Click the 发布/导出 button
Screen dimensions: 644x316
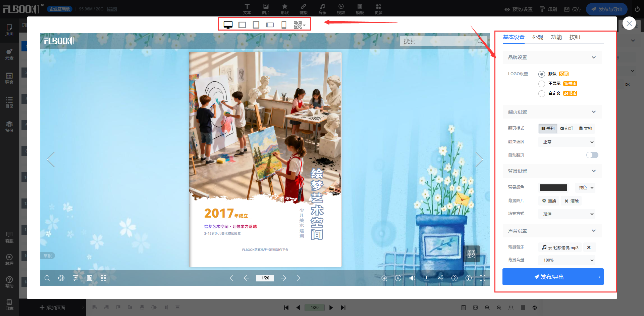pos(553,277)
